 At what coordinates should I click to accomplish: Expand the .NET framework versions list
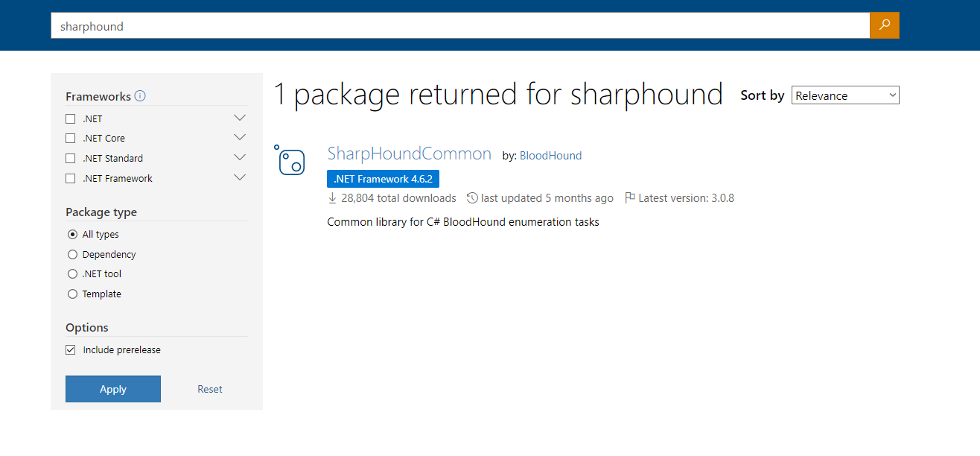(240, 118)
